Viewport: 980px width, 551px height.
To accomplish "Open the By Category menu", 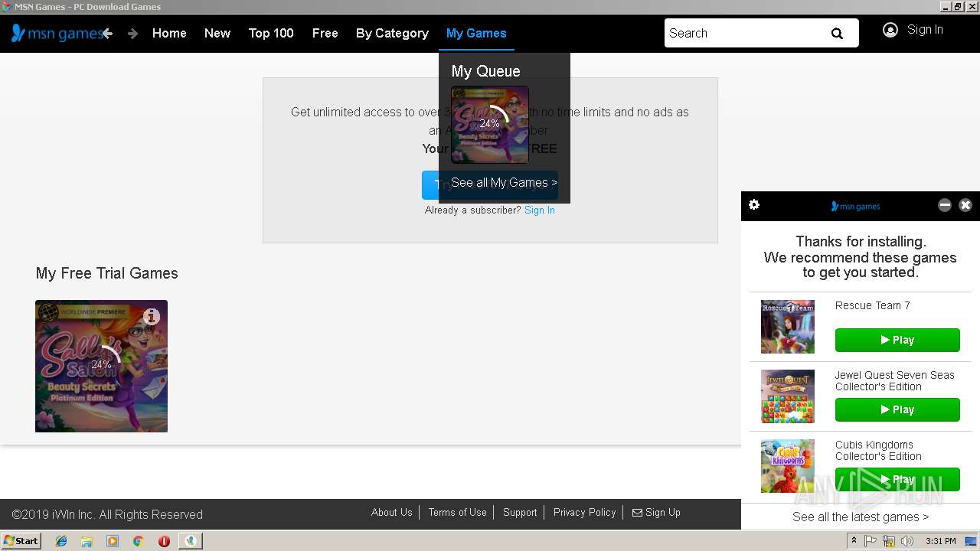I will (392, 33).
